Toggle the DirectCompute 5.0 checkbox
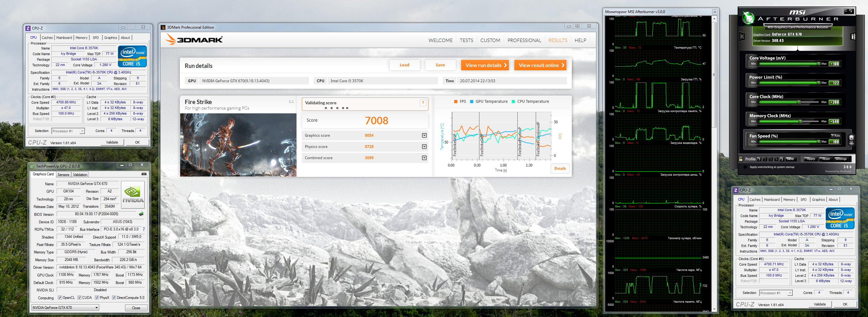Screen dimensions: 868x317 pyautogui.click(x=114, y=298)
